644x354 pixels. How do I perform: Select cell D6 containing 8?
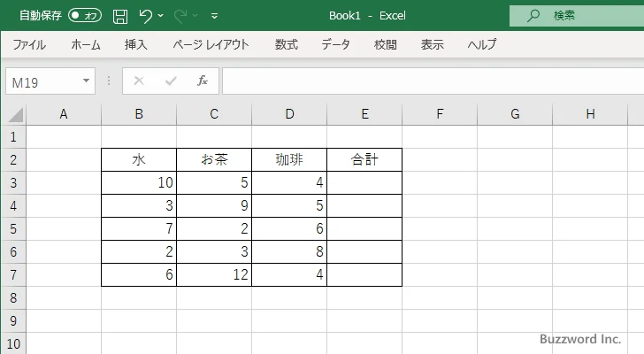(289, 251)
